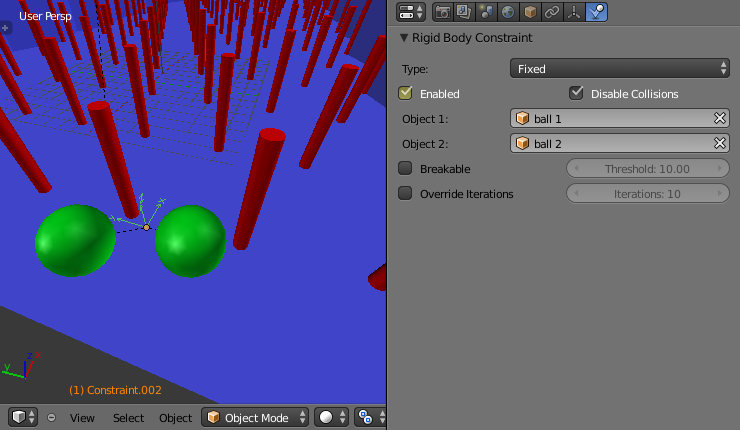Open the World properties tab (globe icon)

click(508, 12)
